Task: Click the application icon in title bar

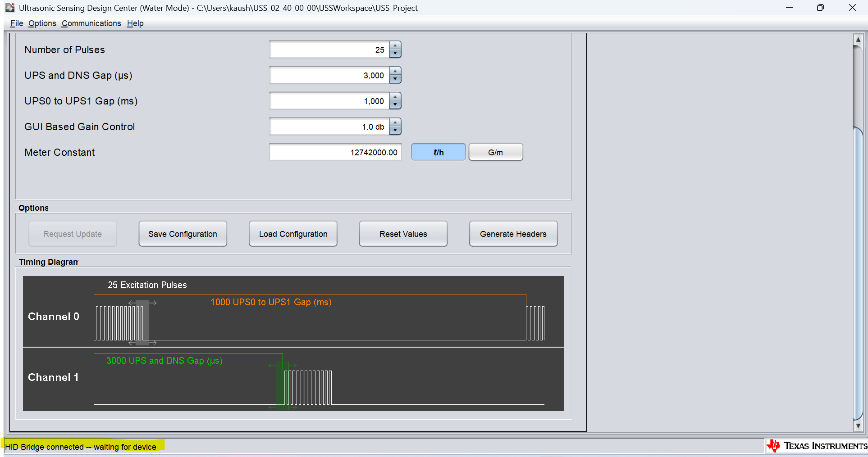Action: (x=10, y=8)
